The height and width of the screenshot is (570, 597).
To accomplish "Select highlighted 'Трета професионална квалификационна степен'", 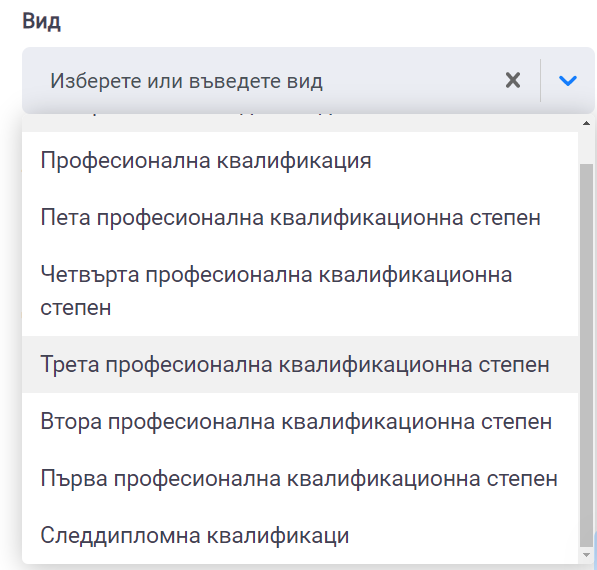I will 300,364.
